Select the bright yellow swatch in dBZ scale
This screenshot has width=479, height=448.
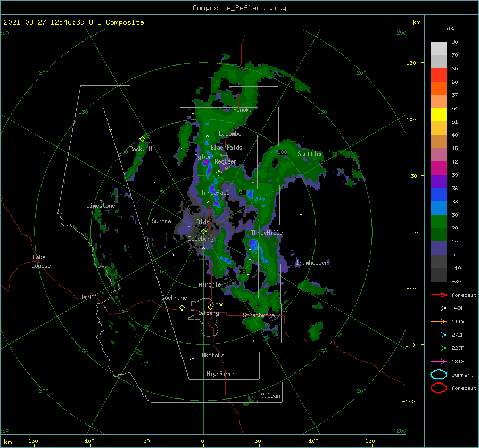pos(439,115)
